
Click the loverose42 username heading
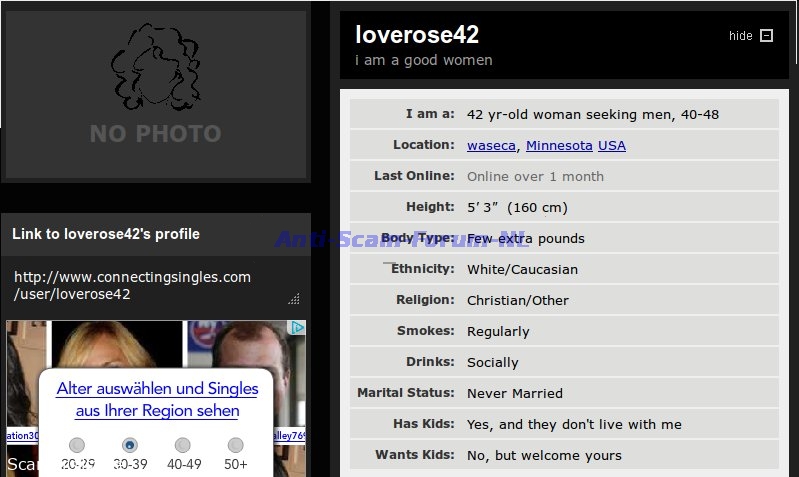(x=417, y=34)
